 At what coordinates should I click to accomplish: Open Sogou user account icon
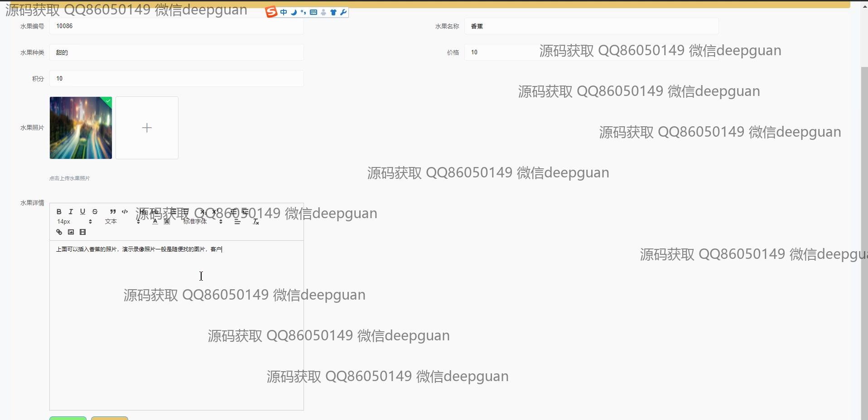pyautogui.click(x=323, y=12)
